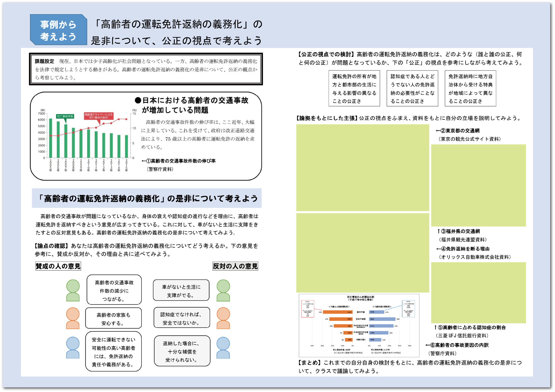This screenshot has width=555, height=392.
Task: Click the red 高齢者ドライバーによる死亡事故の割合 chart label
Action: pos(99,116)
